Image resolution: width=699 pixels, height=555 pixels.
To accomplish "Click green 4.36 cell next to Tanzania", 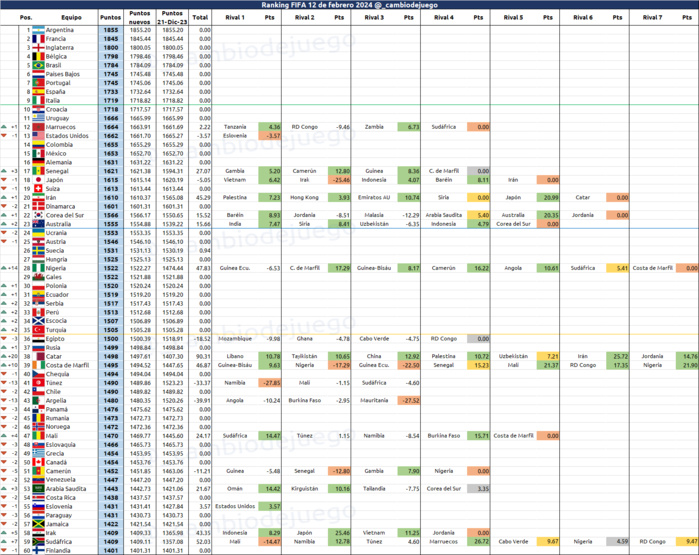I will [x=270, y=127].
